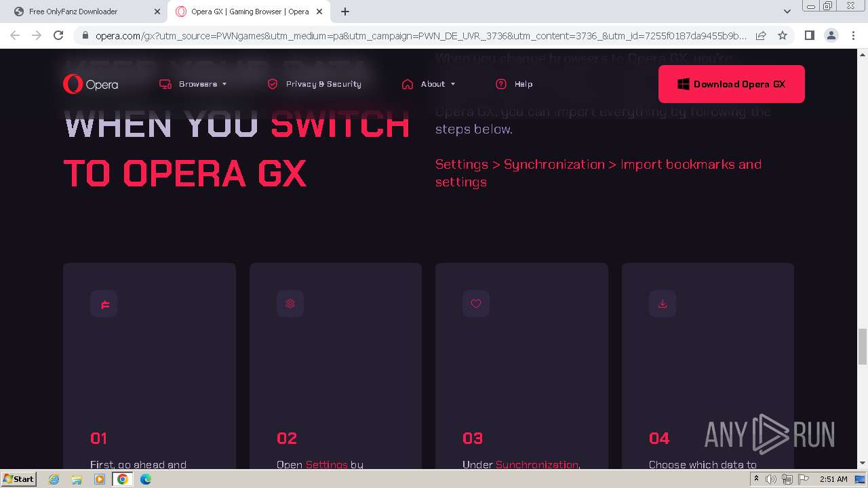The height and width of the screenshot is (488, 868).
Task: Share this page icon in address bar
Action: point(761,35)
